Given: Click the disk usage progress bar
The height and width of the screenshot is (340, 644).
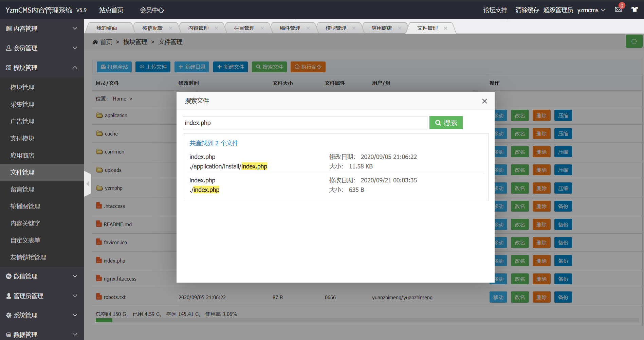Looking at the screenshot, I should [367, 320].
